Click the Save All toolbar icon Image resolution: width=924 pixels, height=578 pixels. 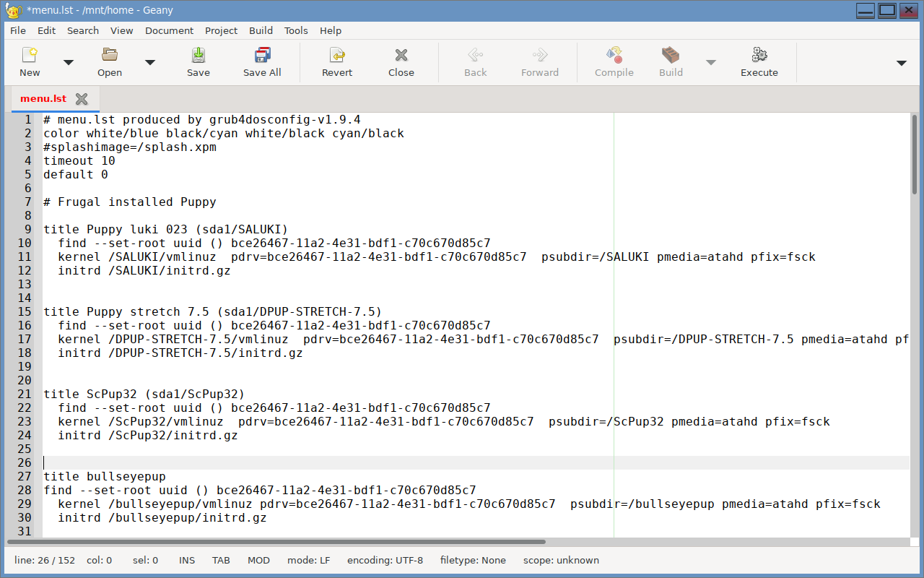tap(262, 55)
